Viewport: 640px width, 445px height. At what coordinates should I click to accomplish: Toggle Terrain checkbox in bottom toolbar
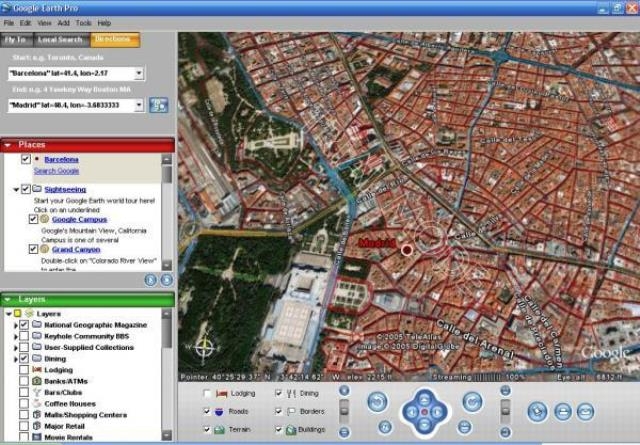pyautogui.click(x=207, y=429)
